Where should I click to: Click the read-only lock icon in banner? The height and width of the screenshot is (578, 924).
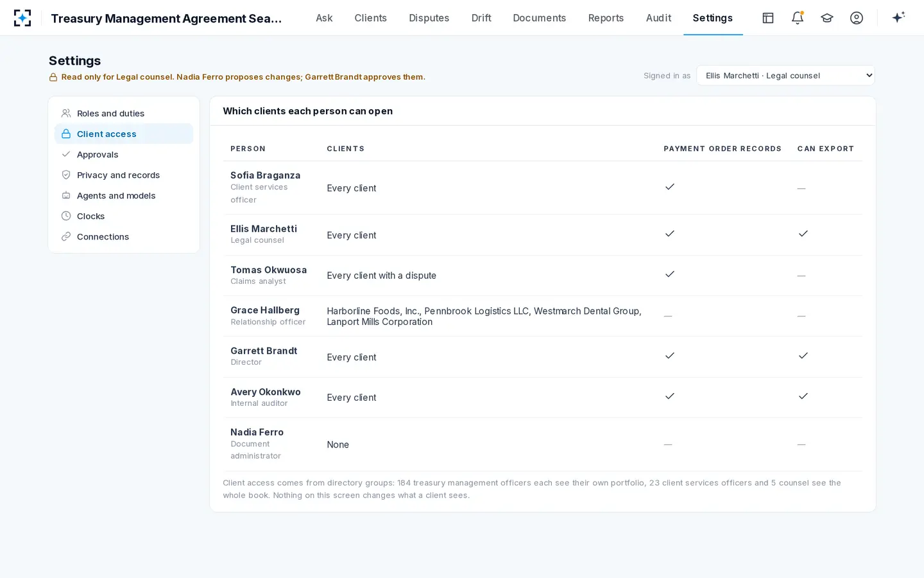pos(53,77)
